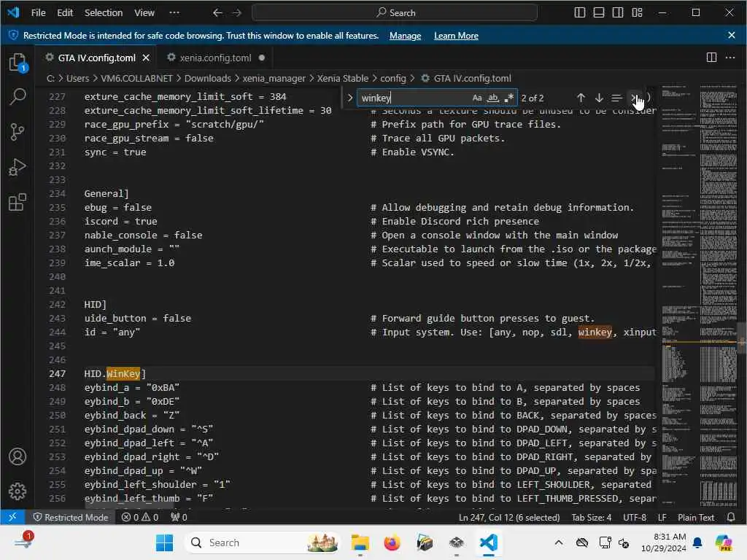Close the find widget
This screenshot has height=560, width=747.
634,98
